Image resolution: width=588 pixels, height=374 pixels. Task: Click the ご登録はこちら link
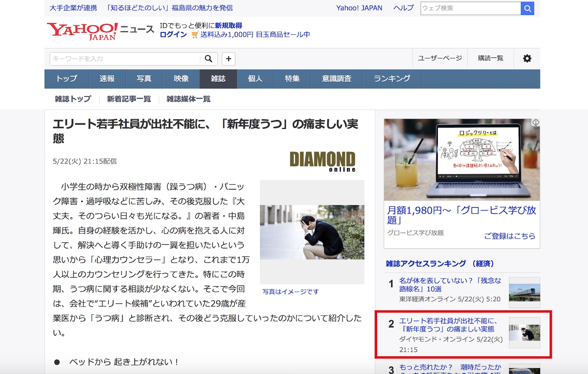510,236
